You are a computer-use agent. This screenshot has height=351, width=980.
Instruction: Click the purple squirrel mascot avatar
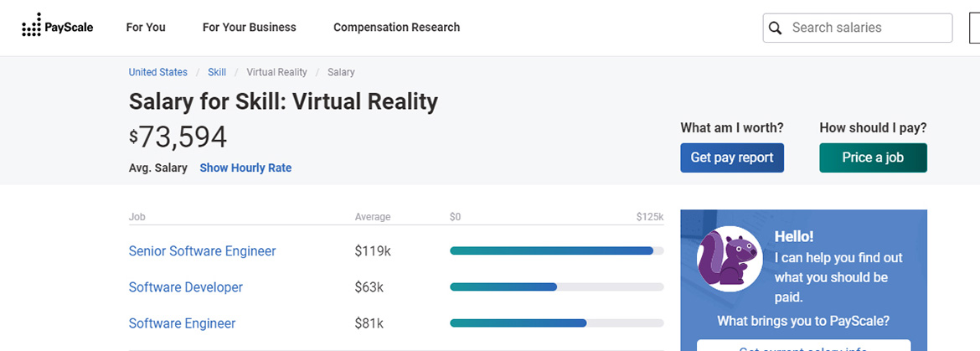tap(730, 257)
